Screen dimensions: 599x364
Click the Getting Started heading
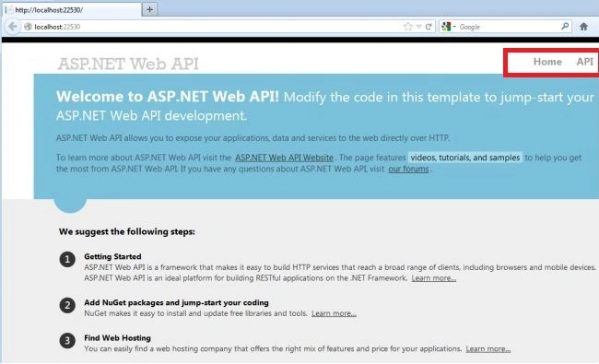tap(112, 256)
